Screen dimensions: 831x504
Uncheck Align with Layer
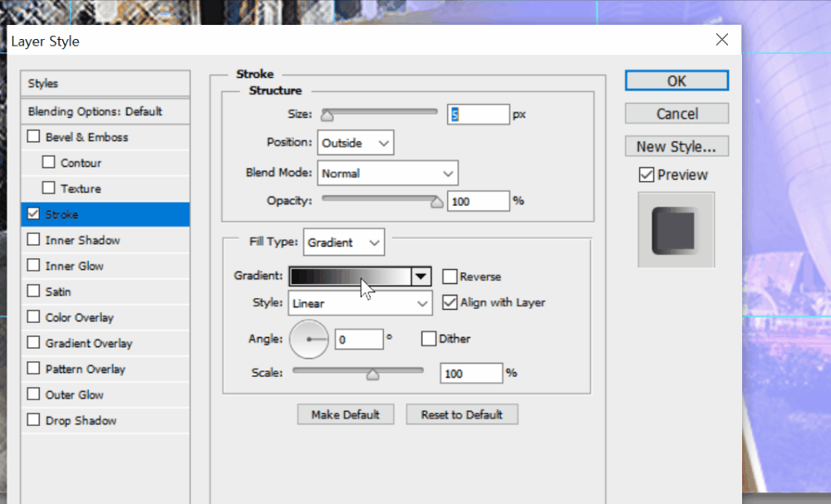pyautogui.click(x=450, y=302)
